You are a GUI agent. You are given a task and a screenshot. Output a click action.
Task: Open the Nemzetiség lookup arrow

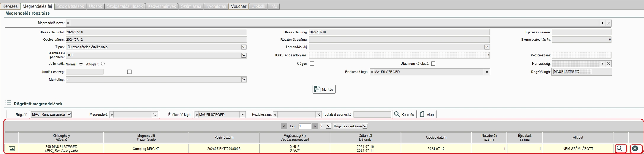[602, 64]
